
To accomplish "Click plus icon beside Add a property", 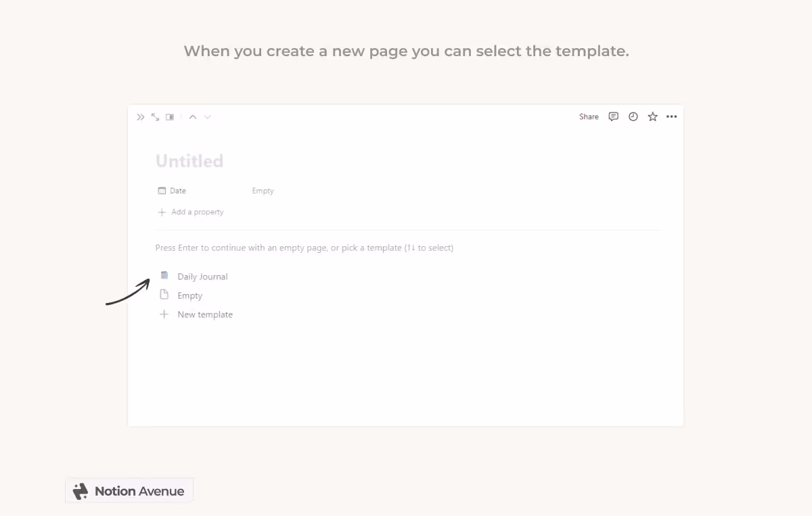I will point(162,212).
